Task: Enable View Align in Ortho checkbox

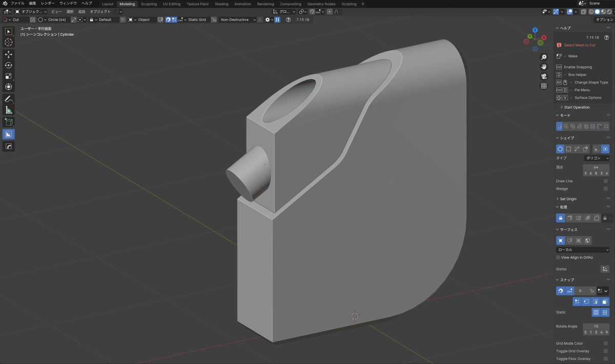Action: point(559,258)
